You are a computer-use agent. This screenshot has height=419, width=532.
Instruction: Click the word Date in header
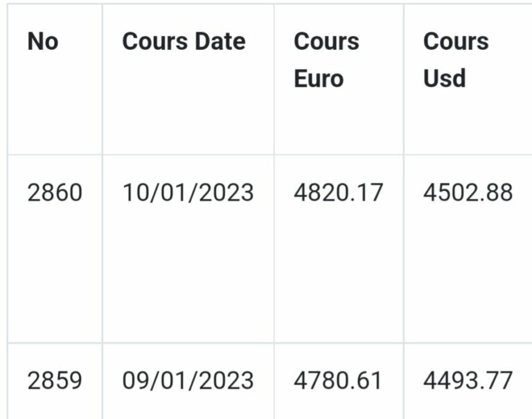click(221, 42)
